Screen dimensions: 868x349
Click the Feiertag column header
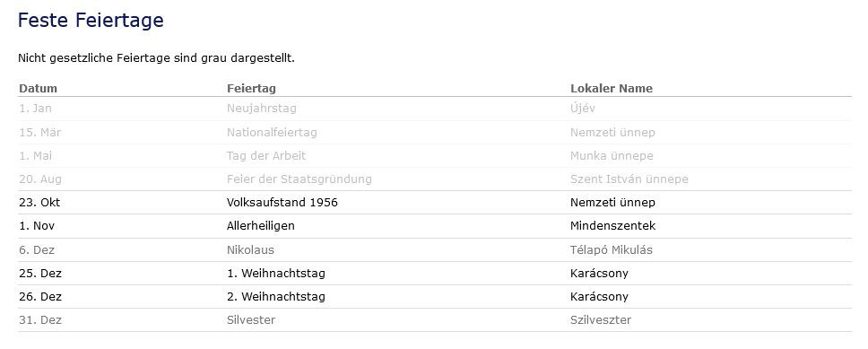coord(251,89)
